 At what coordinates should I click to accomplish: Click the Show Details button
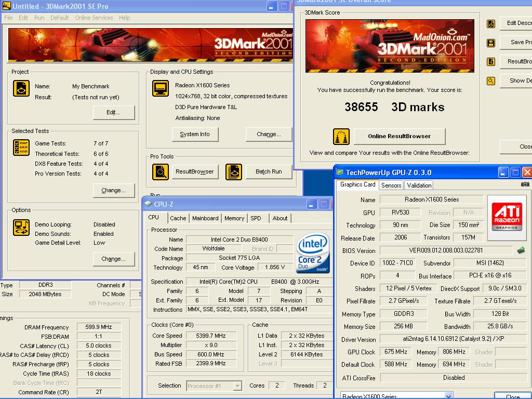pos(516,81)
